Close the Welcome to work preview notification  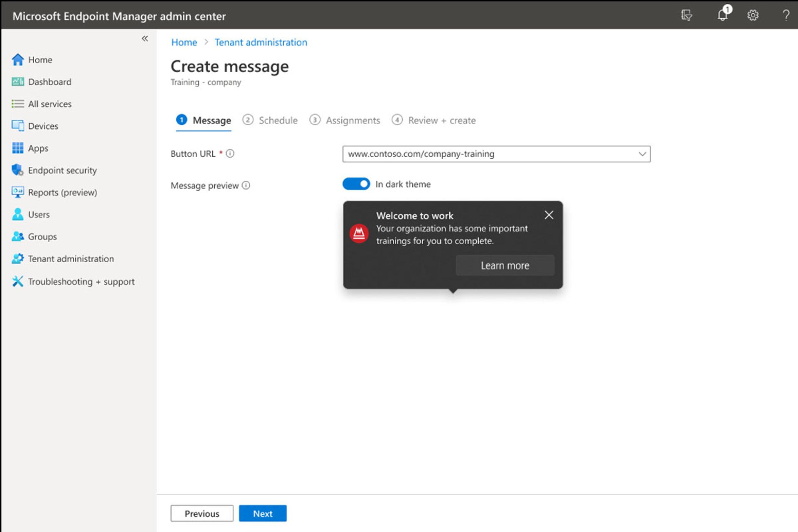click(x=549, y=215)
